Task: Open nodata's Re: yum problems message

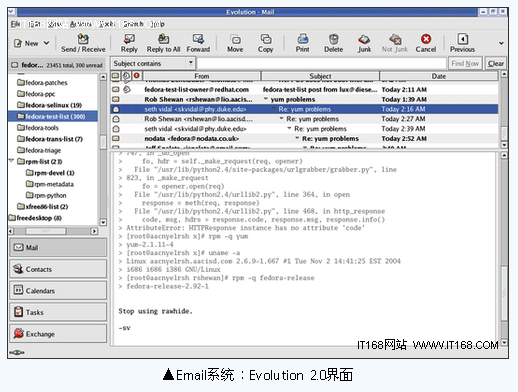Action: point(304,138)
